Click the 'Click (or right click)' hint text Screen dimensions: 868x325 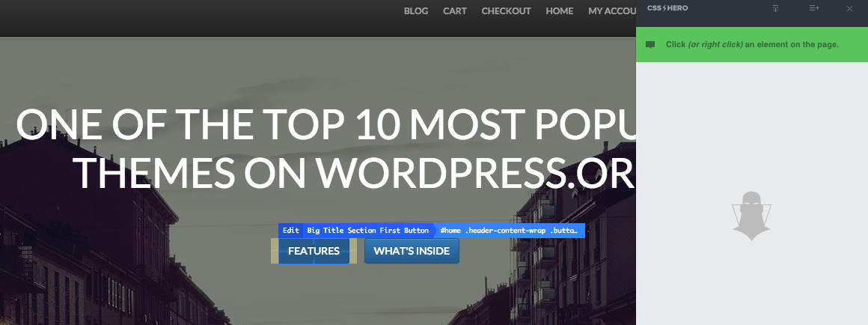752,44
